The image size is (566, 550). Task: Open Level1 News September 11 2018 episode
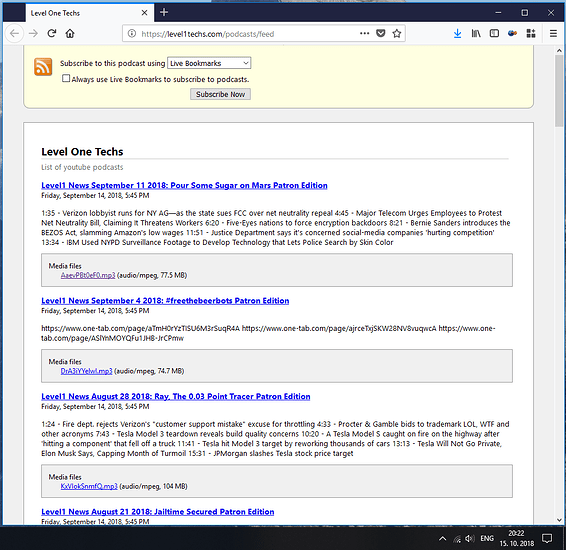[x=184, y=185]
